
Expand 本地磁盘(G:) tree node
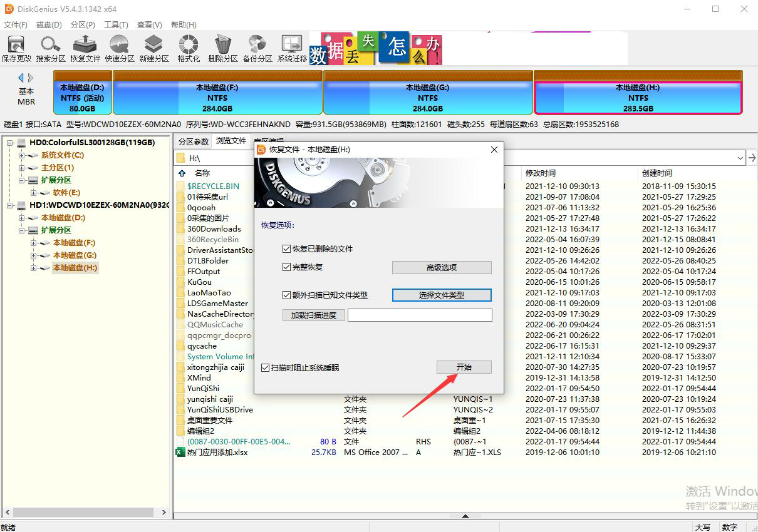click(x=34, y=255)
